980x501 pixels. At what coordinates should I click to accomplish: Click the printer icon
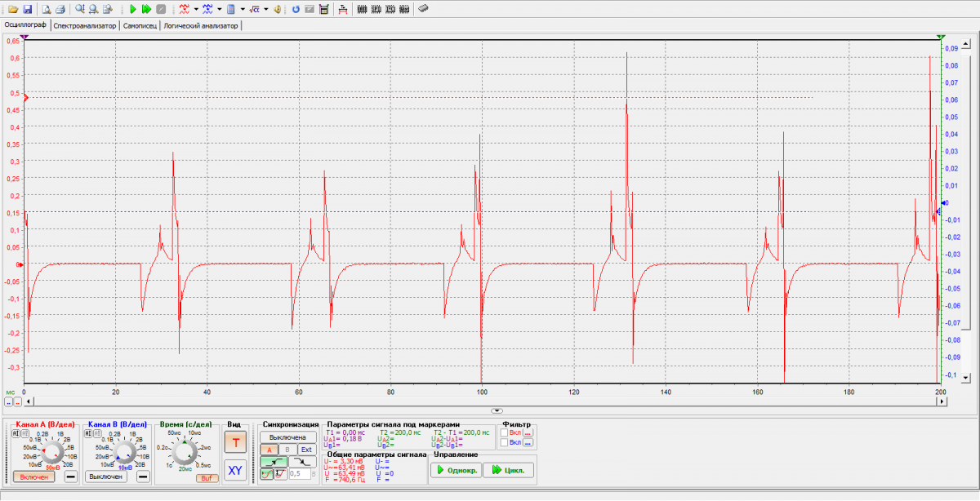pos(60,9)
